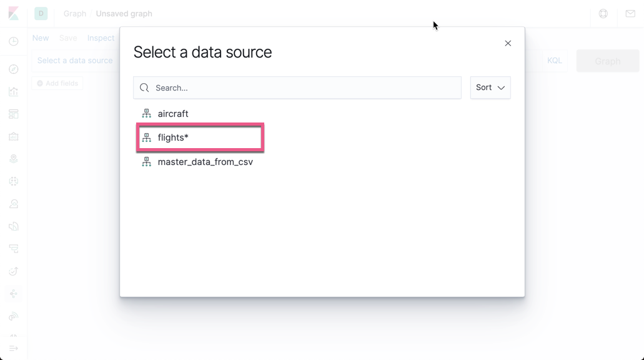
Task: Show recently viewed items clock icon
Action: tap(14, 41)
